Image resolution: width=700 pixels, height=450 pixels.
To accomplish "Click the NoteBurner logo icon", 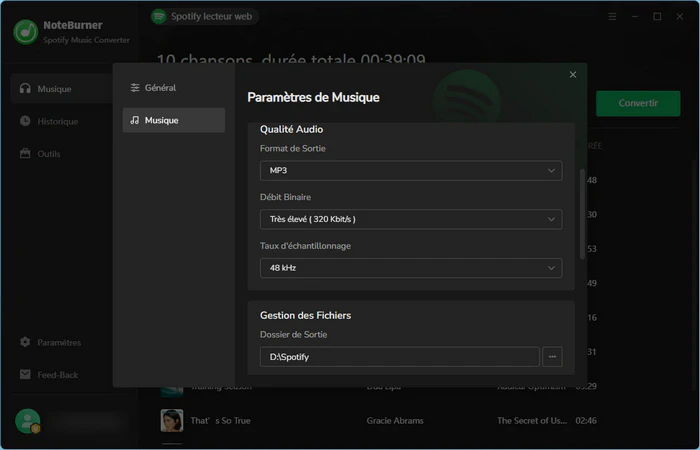I will (x=25, y=32).
